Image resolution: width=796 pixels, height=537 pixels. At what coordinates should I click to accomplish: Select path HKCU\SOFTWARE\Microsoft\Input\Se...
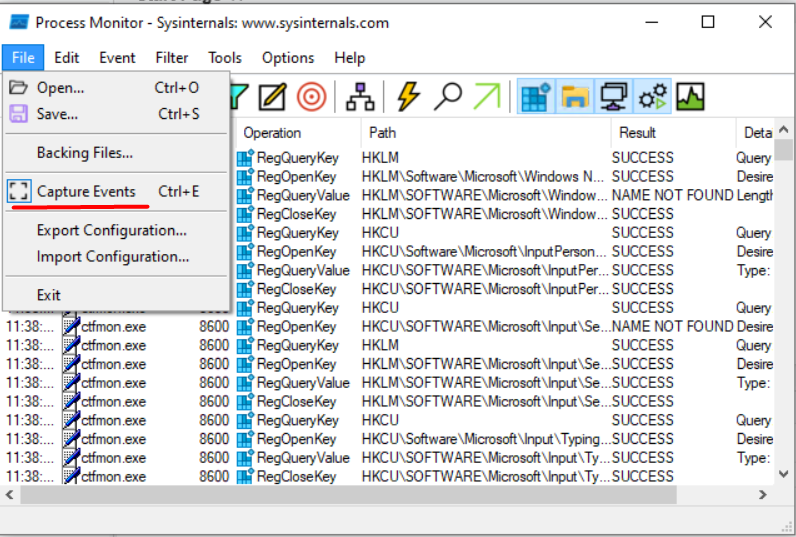(486, 326)
